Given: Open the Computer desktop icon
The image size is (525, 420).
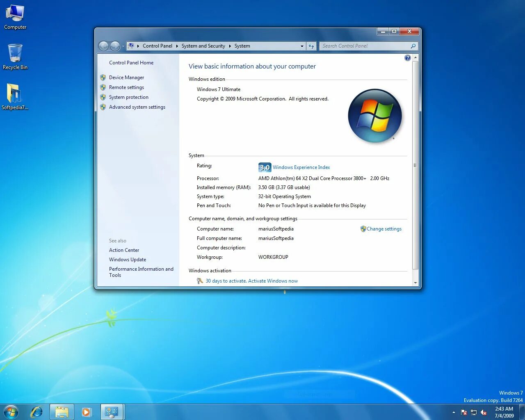Looking at the screenshot, I should coord(15,17).
